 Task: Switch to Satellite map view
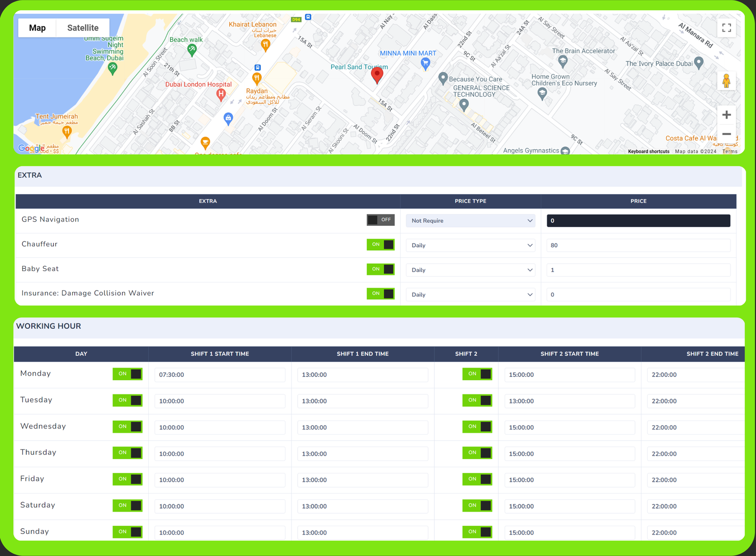[83, 28]
